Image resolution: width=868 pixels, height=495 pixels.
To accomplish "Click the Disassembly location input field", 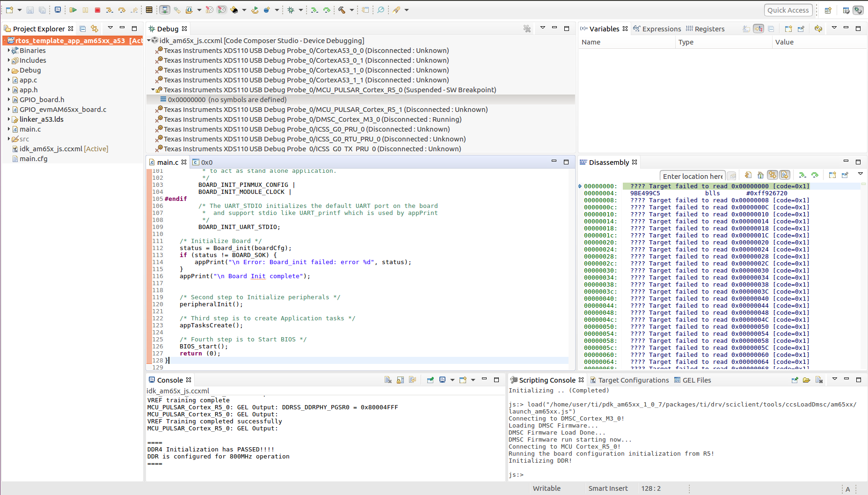I will [692, 176].
